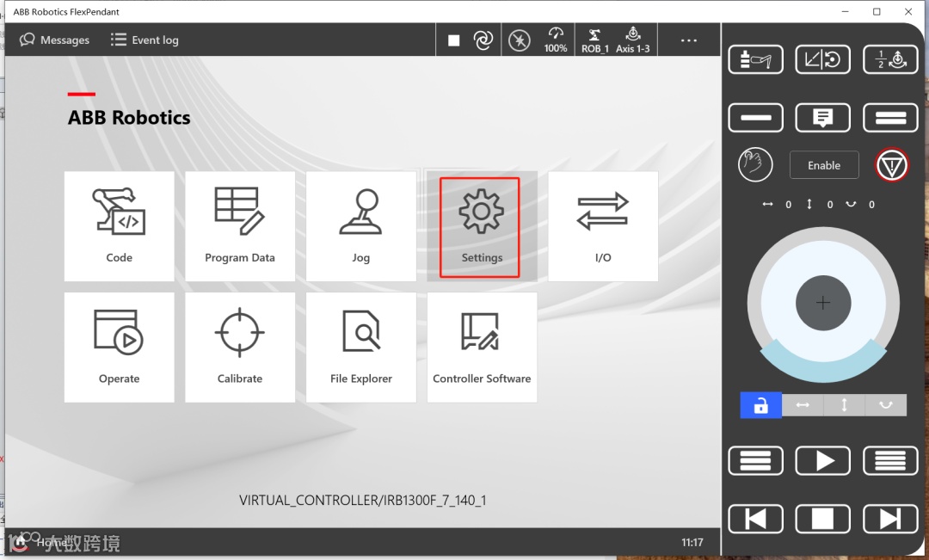929x560 pixels.
Task: Toggle the vertical joystick direction lock
Action: (845, 405)
